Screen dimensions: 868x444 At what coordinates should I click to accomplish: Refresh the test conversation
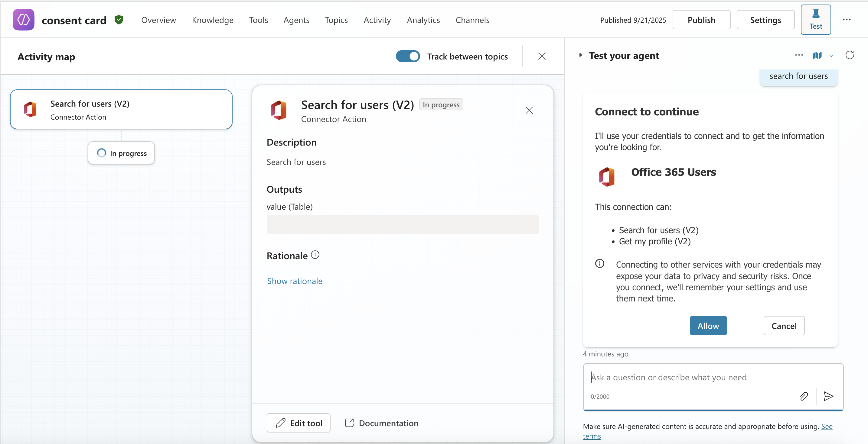(850, 55)
